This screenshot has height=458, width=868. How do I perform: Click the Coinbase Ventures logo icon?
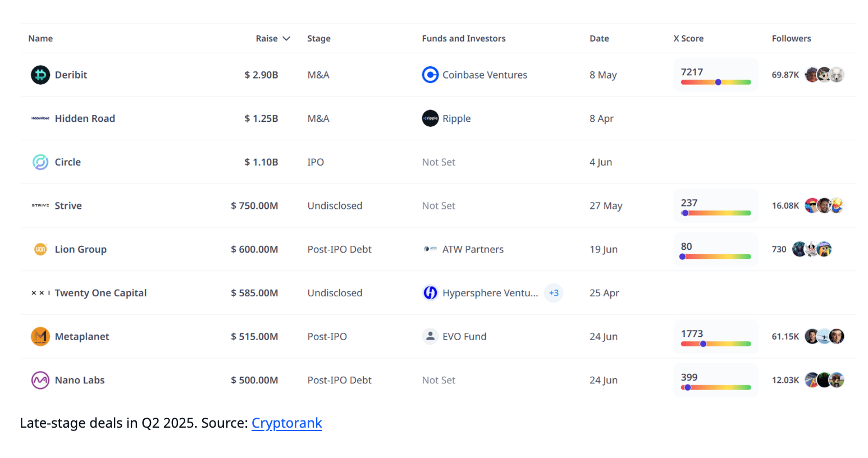430,75
